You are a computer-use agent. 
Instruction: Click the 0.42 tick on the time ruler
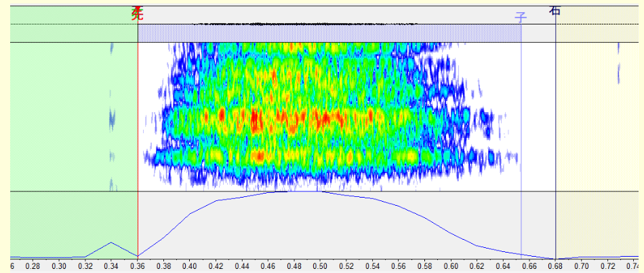216,266
